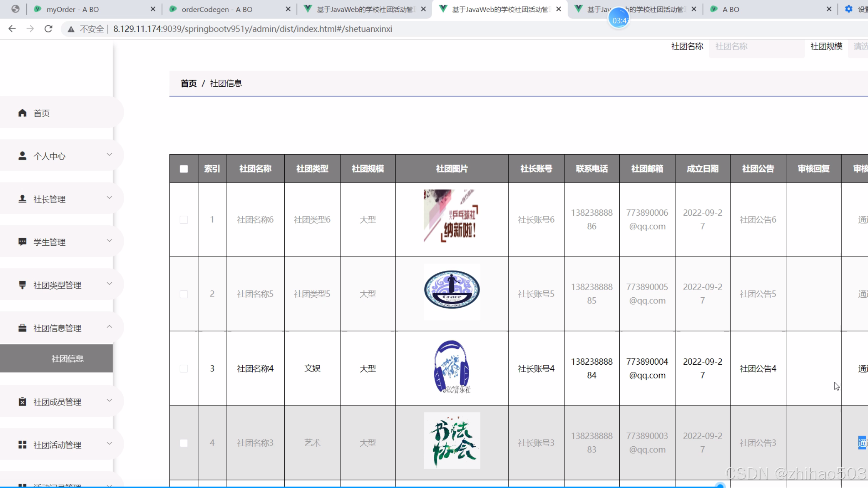868x488 pixels.
Task: Collapse the 社团信息管理 menu chevron
Action: (109, 327)
